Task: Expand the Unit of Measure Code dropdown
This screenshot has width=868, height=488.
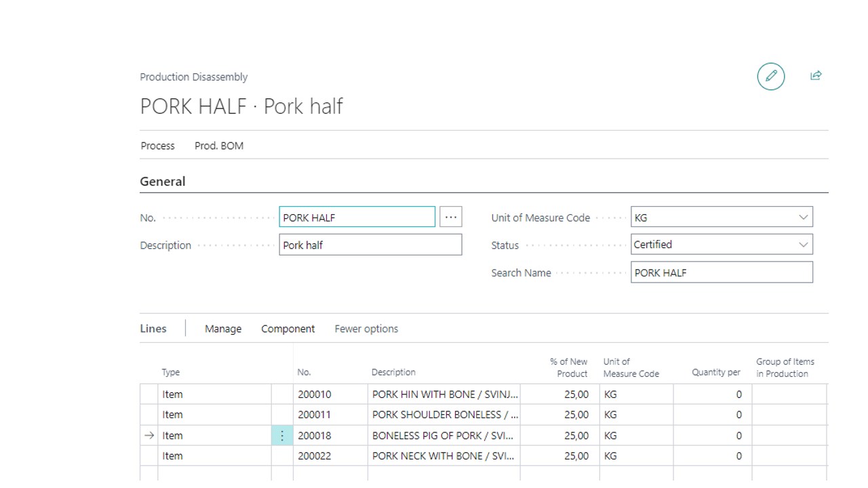Action: click(803, 218)
